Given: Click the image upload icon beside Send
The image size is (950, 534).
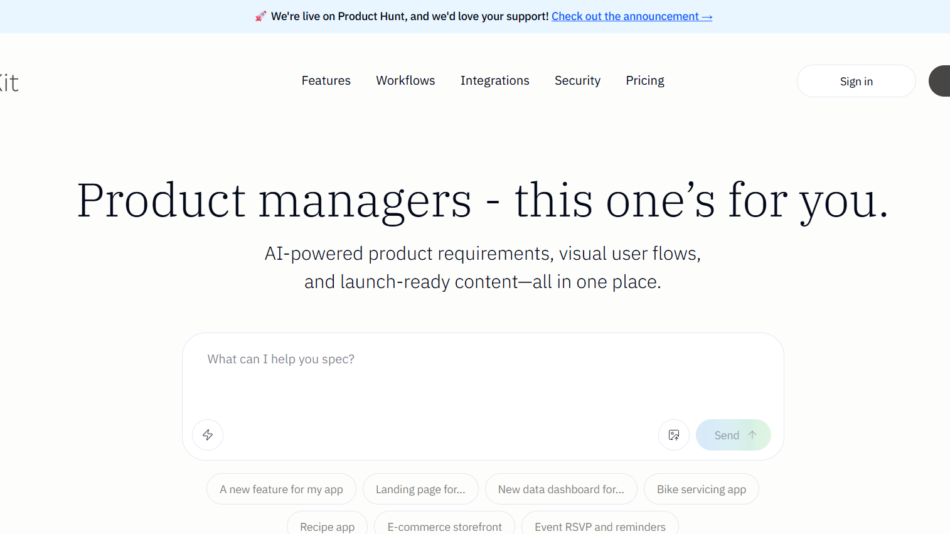Looking at the screenshot, I should coord(674,435).
